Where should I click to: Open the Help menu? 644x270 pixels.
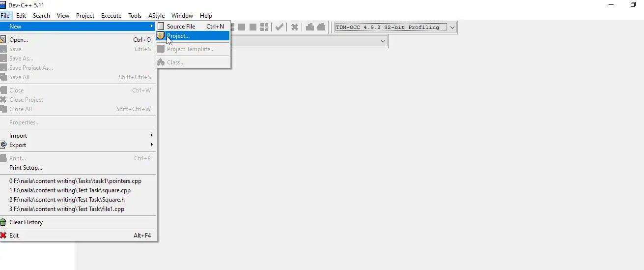206,16
